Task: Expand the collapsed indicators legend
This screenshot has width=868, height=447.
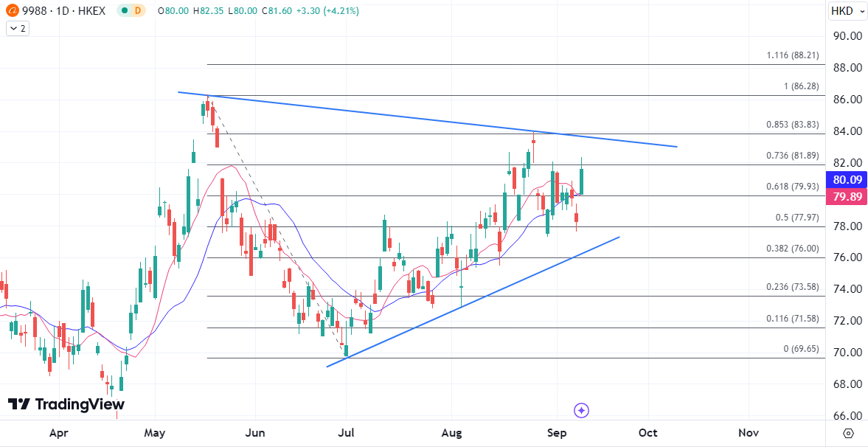Action: coord(16,28)
